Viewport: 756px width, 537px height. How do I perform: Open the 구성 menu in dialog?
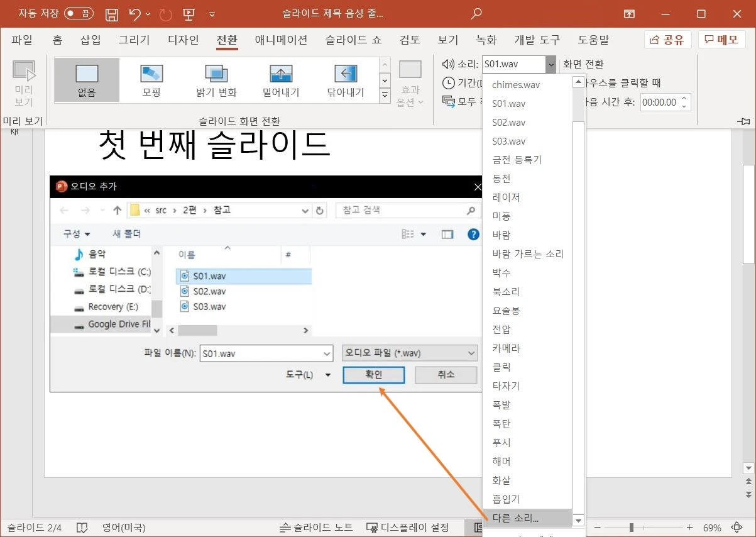tap(77, 234)
